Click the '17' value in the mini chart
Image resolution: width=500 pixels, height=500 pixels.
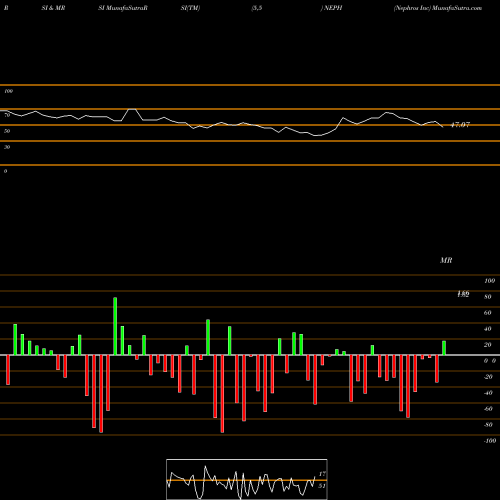click(x=322, y=474)
